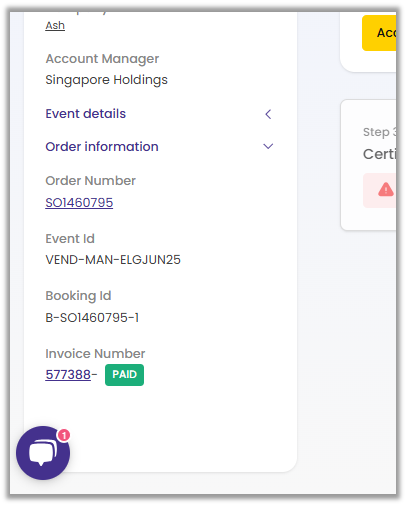Expand the Event details chevron
Image resolution: width=406 pixels, height=506 pixels.
coord(268,114)
